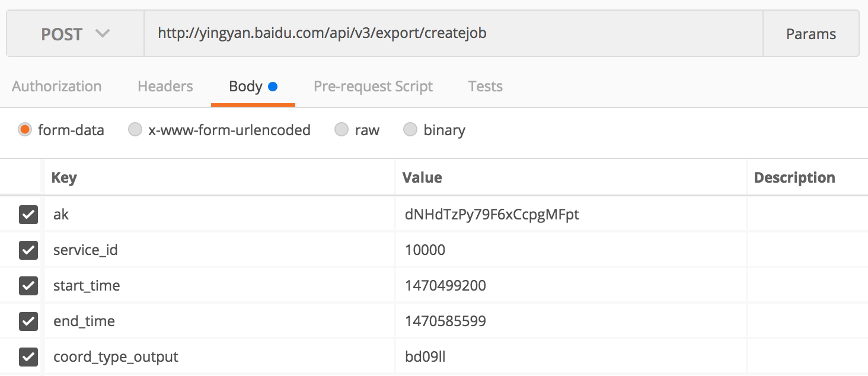
Task: Switch to the Tests tab
Action: click(485, 86)
